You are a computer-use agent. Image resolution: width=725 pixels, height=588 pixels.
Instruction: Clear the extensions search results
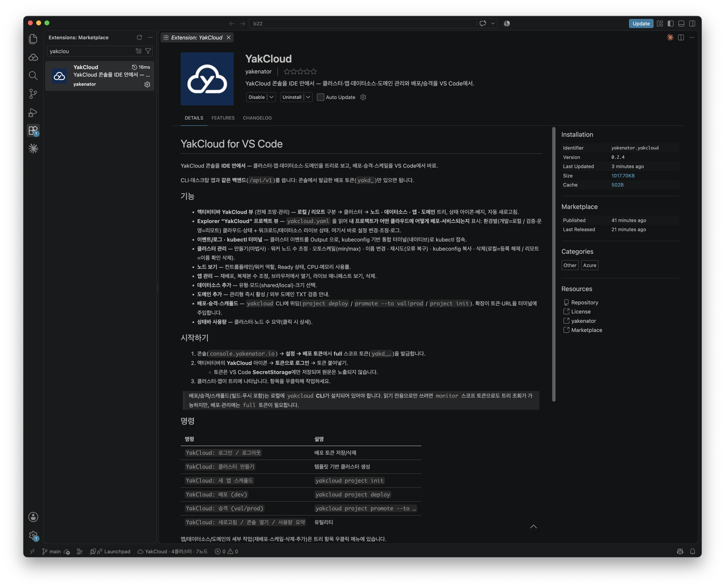coord(138,51)
